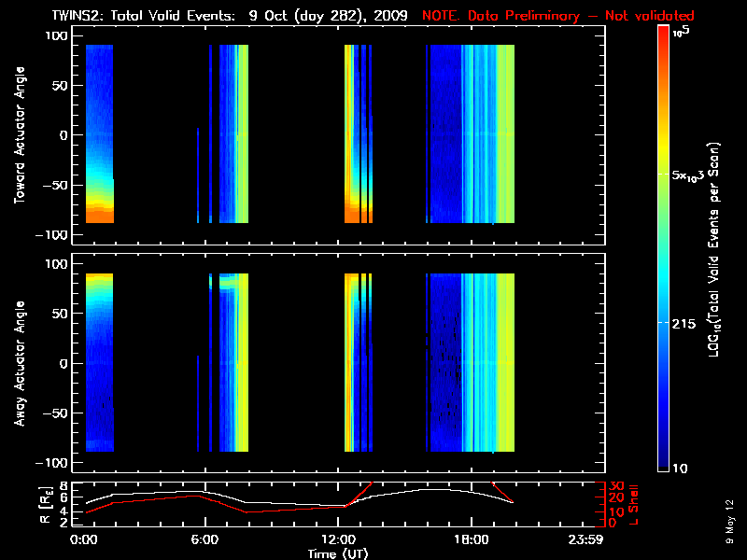Click the 5x10³ colorbar label

point(688,175)
